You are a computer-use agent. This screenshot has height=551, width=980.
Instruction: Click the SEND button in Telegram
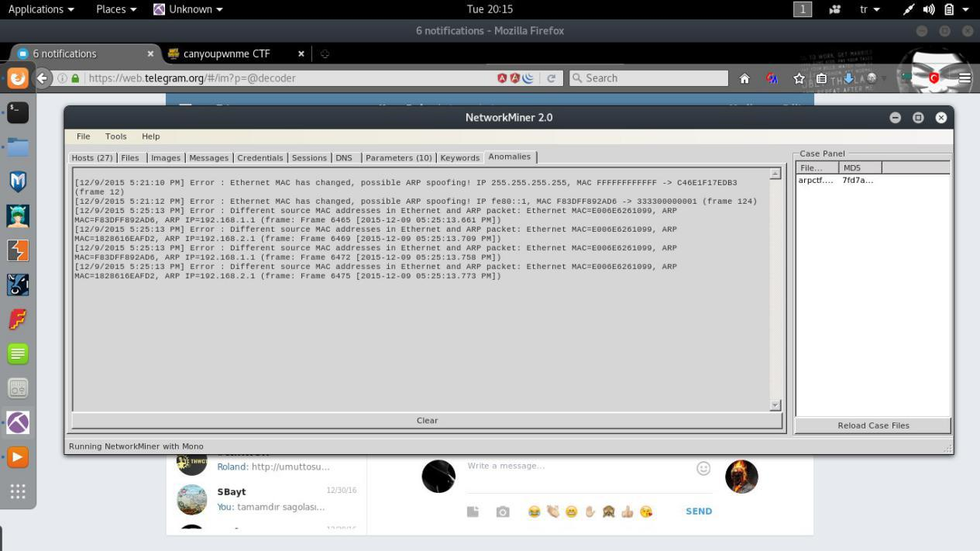(x=699, y=511)
